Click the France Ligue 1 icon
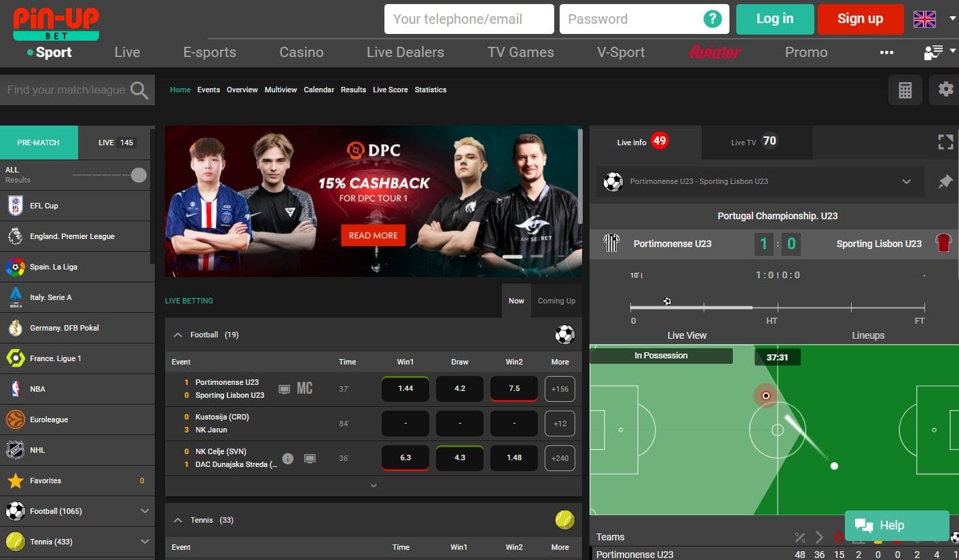Screen dimensions: 959x560 [15, 358]
